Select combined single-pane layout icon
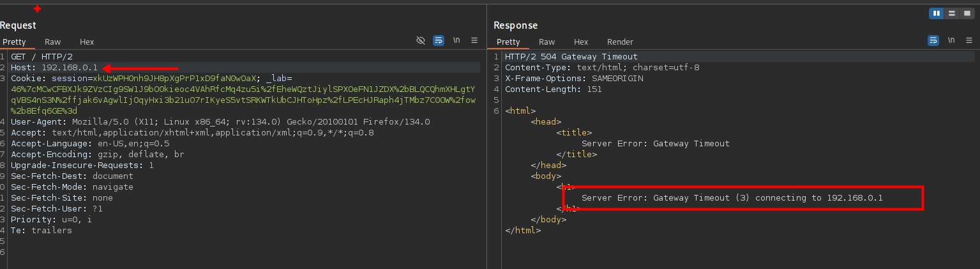Screen dimensions: 980x269 966,13
